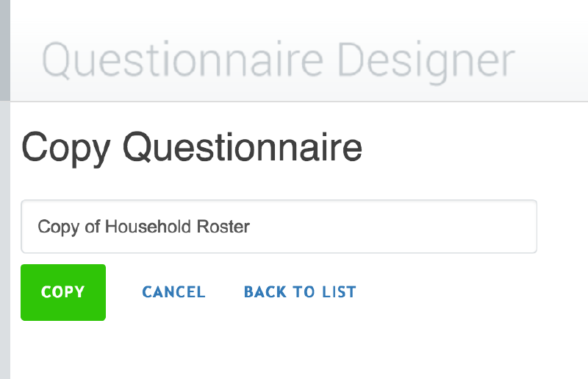Screen dimensions: 588x379
Task: Submit the copy form with COPY
Action: [x=63, y=292]
